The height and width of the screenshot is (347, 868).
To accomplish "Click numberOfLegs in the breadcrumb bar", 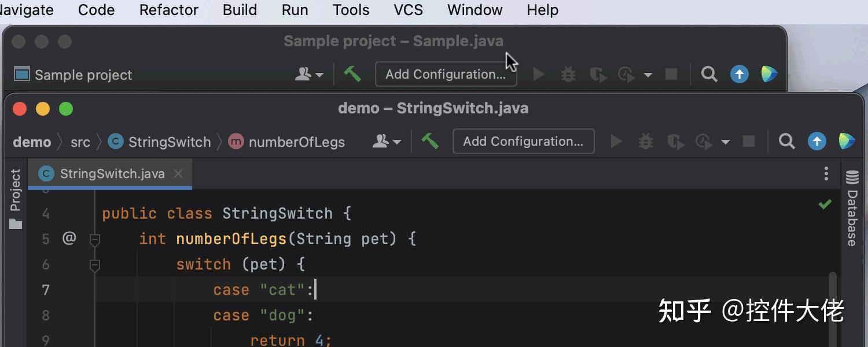I will (x=297, y=142).
